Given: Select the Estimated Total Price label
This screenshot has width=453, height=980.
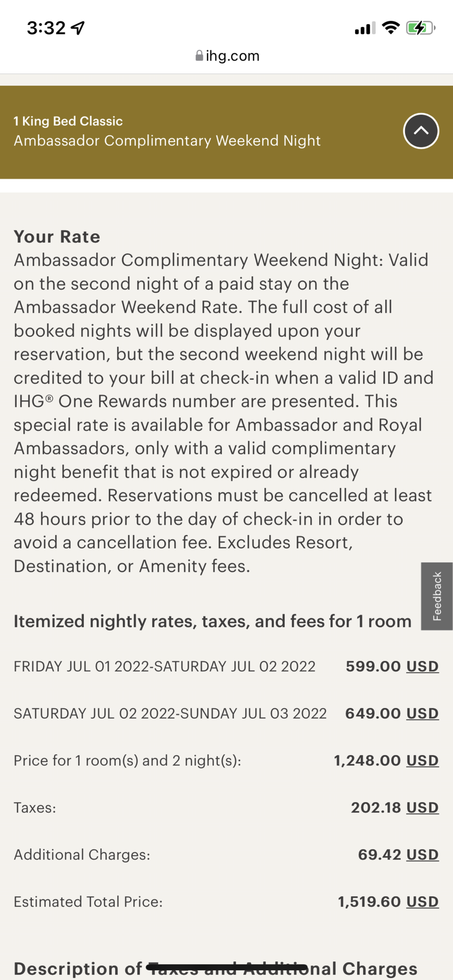Looking at the screenshot, I should (x=88, y=902).
